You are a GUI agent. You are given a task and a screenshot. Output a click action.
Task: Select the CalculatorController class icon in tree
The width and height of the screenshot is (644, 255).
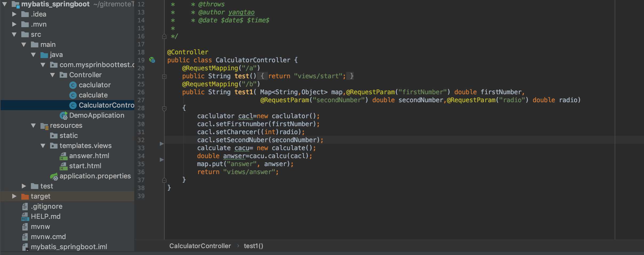pos(73,105)
